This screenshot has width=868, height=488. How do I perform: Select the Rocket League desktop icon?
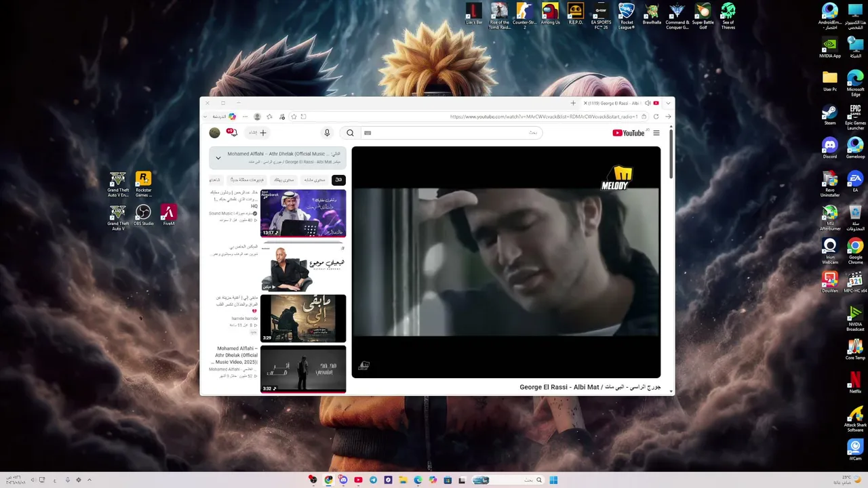point(627,16)
